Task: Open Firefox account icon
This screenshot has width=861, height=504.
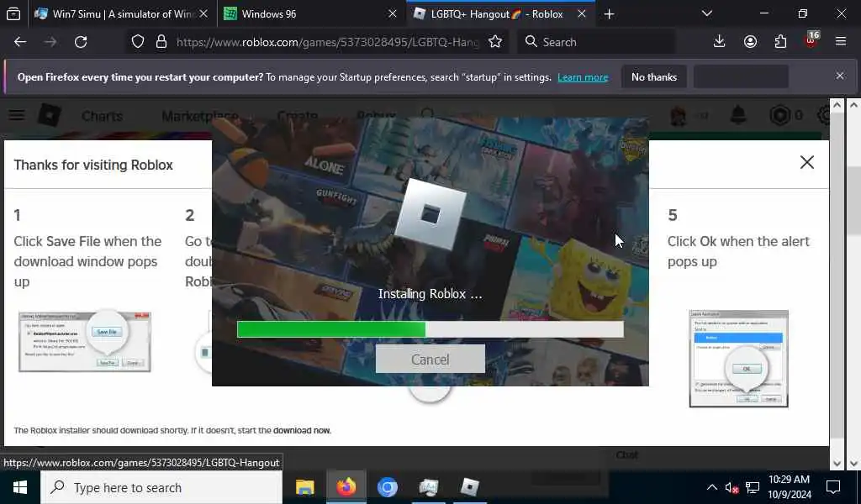Action: point(750,42)
